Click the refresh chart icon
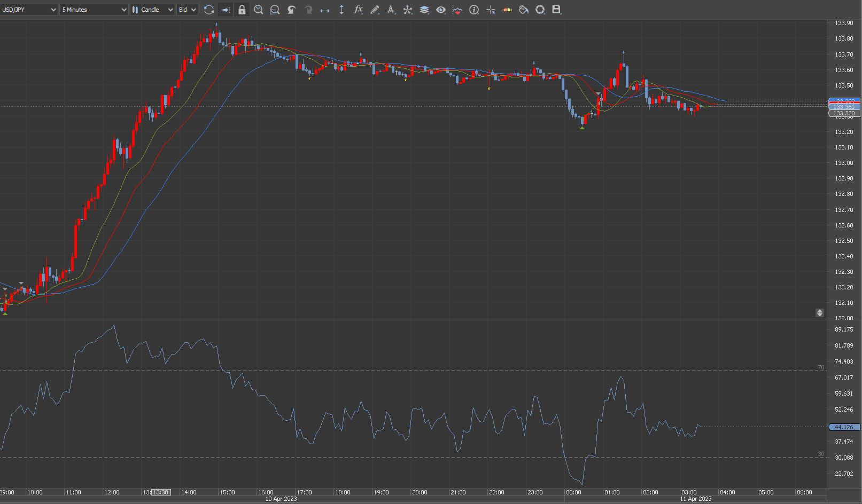 (209, 10)
